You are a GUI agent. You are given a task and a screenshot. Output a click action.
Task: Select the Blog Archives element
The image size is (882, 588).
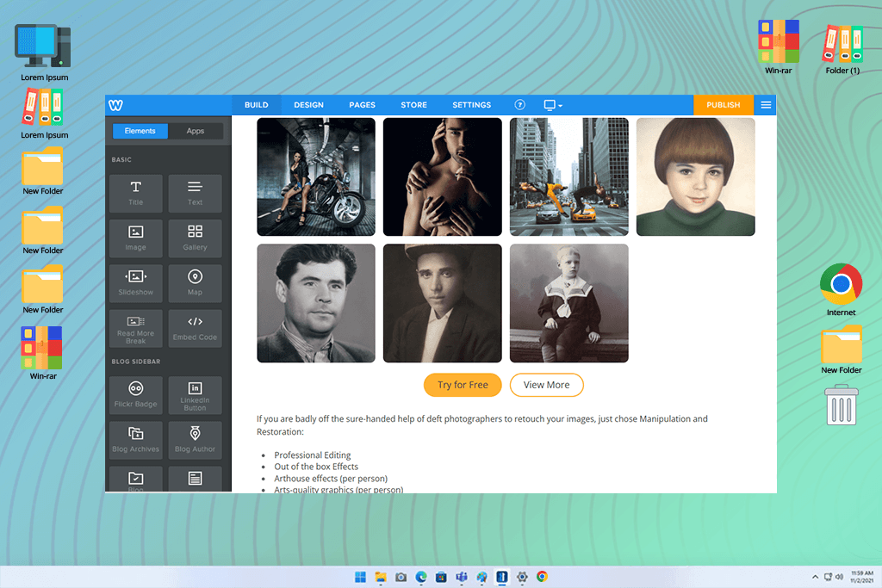135,440
